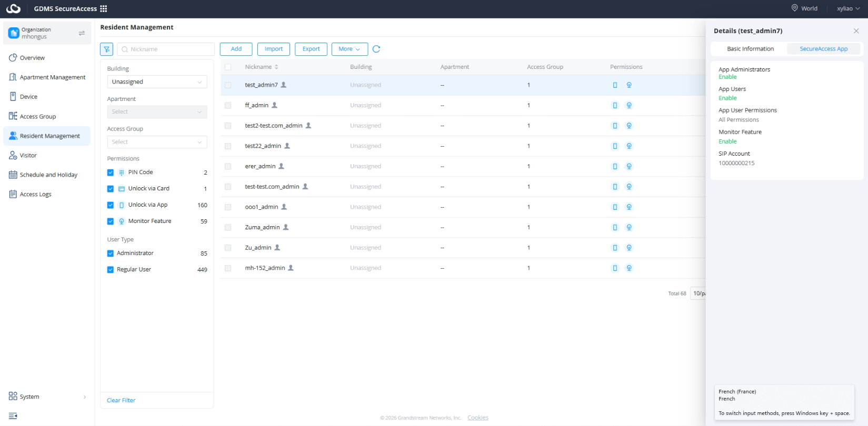
Task: Click Monitor Feature icon for ff_admin
Action: click(x=629, y=105)
